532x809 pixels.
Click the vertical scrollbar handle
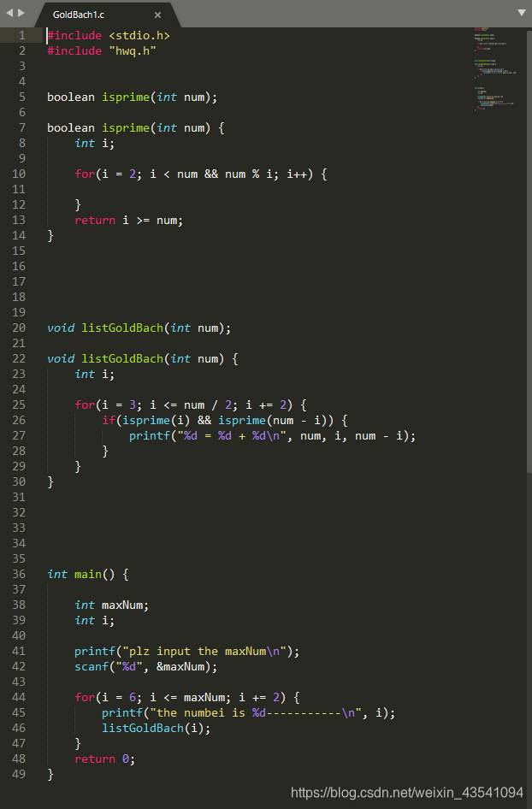point(529,251)
